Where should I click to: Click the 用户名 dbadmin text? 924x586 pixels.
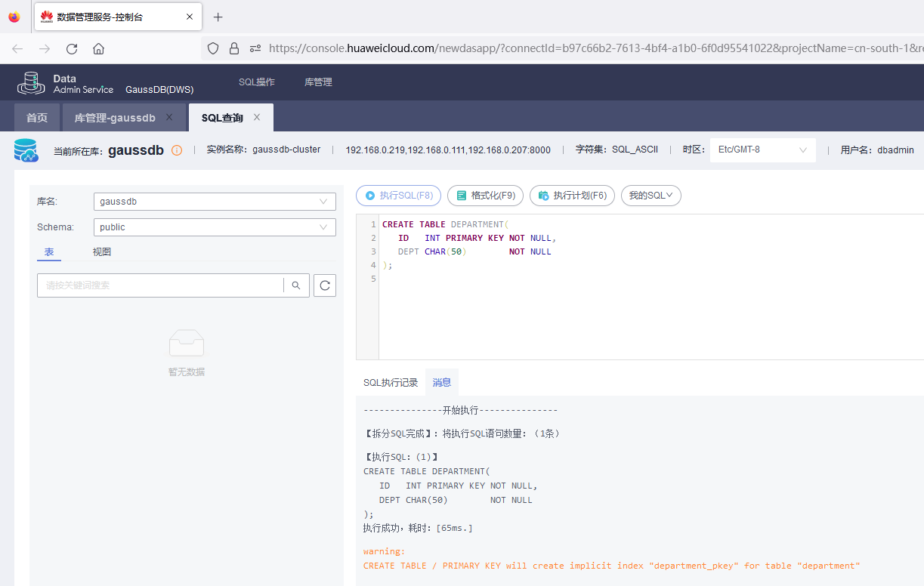877,150
